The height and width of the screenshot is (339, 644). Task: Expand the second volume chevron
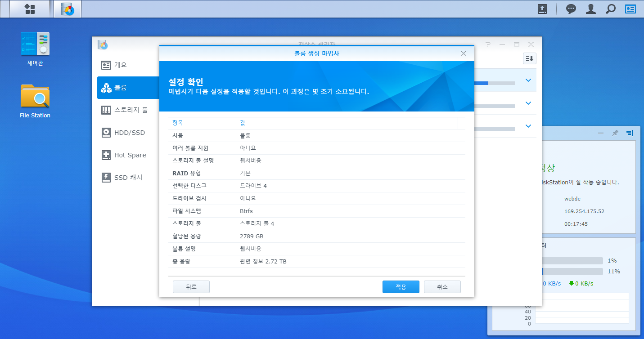(528, 103)
